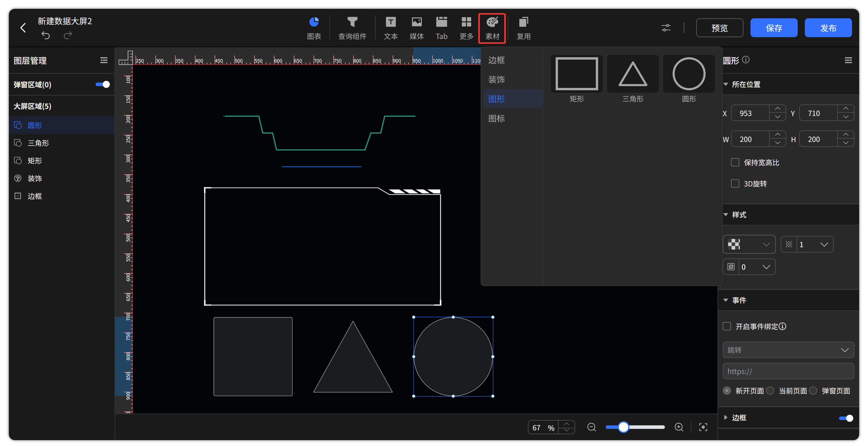The width and height of the screenshot is (868, 446).
Task: Open the 查询组件 filter tool
Action: 352,28
